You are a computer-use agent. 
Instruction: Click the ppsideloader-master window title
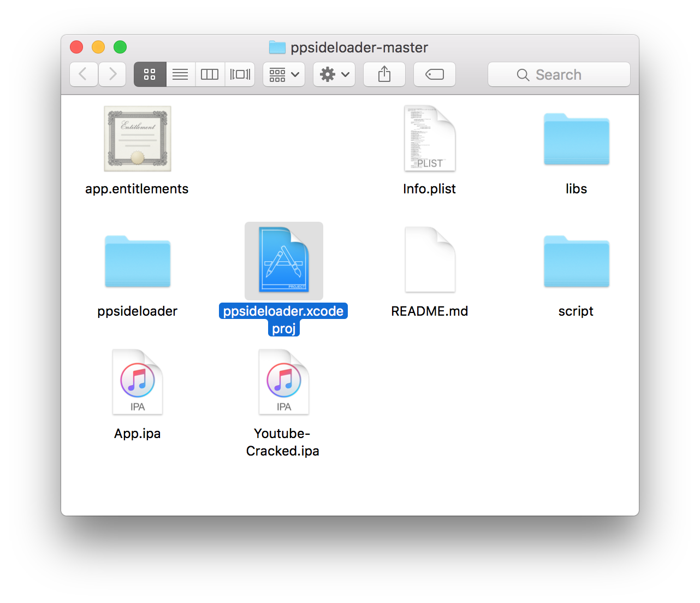click(x=359, y=48)
